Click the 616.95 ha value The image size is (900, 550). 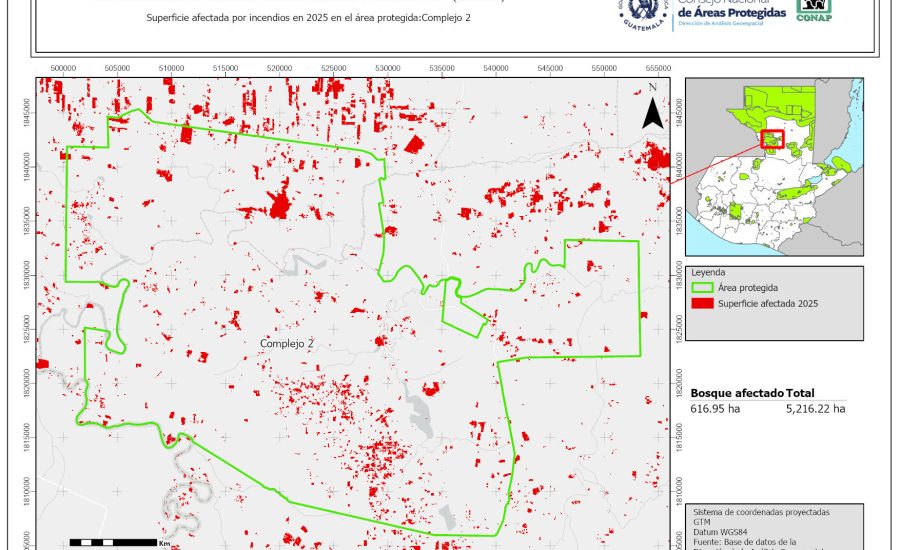point(713,408)
